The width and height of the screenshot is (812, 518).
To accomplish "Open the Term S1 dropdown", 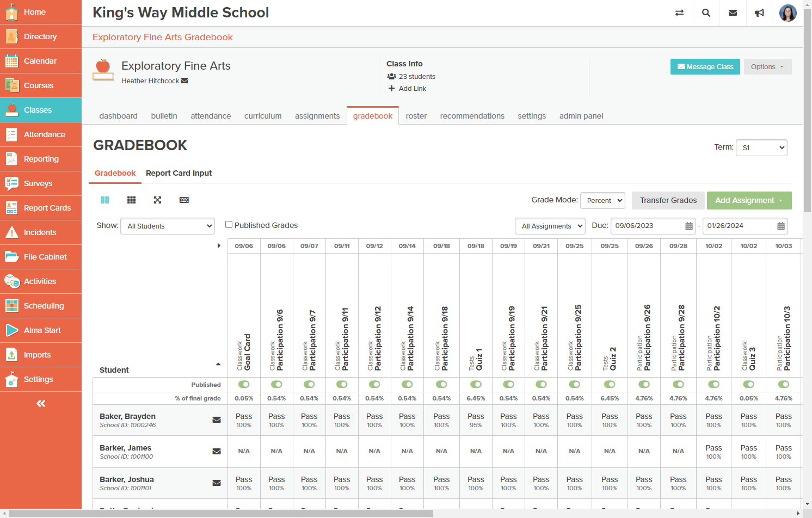I will (761, 147).
